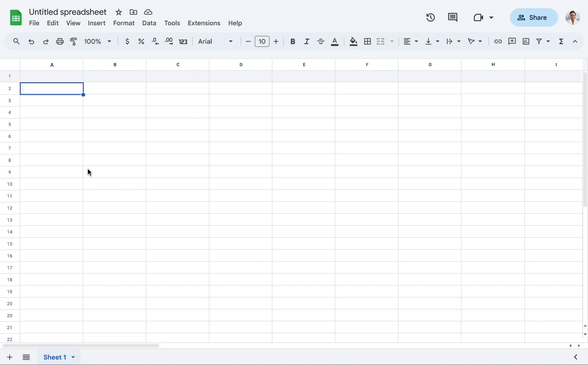The image size is (588, 365).
Task: Open the Extensions menu
Action: [204, 23]
